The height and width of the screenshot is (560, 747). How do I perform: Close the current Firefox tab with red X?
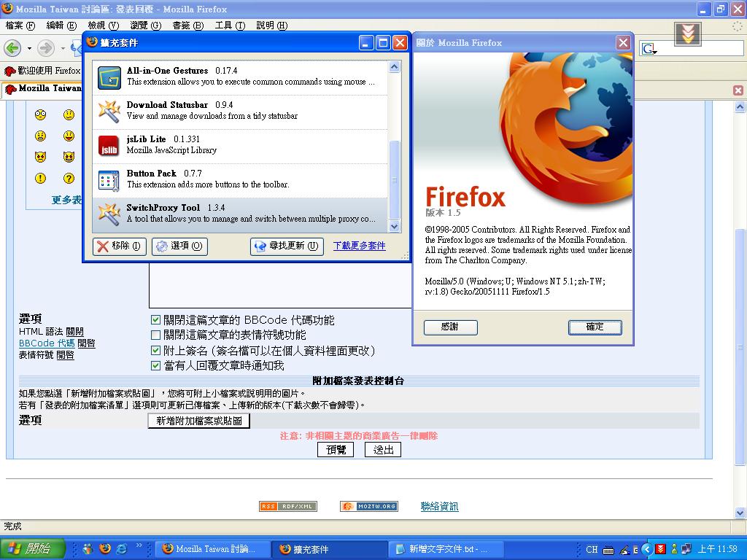coord(738,90)
